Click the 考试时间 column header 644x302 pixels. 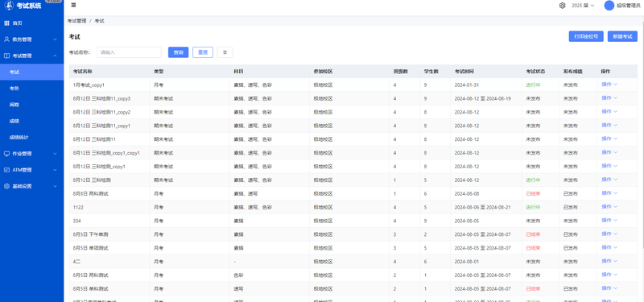[x=464, y=72]
